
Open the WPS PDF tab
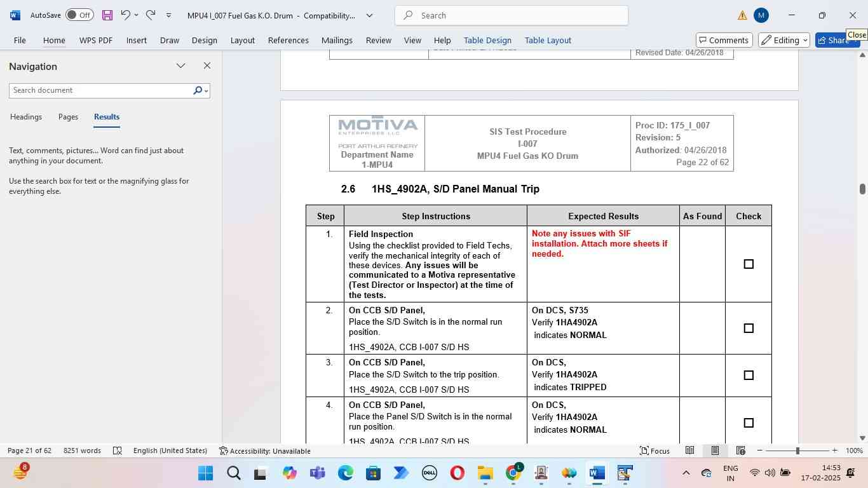(x=96, y=40)
